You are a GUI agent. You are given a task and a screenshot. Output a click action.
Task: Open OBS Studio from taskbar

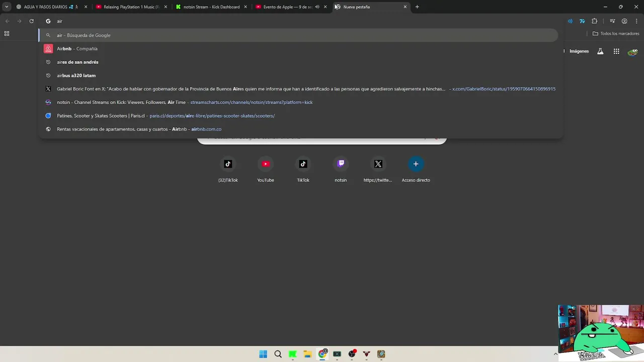pyautogui.click(x=352, y=354)
